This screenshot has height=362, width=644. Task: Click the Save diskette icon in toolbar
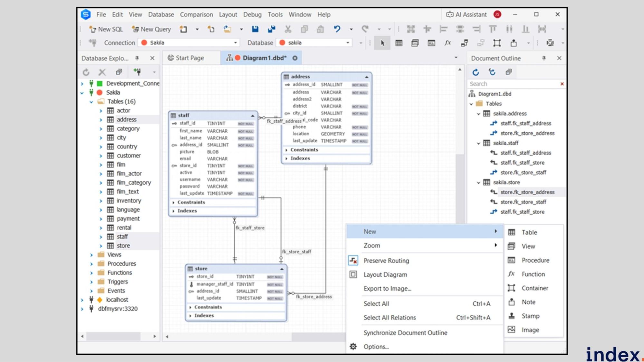[x=255, y=29]
